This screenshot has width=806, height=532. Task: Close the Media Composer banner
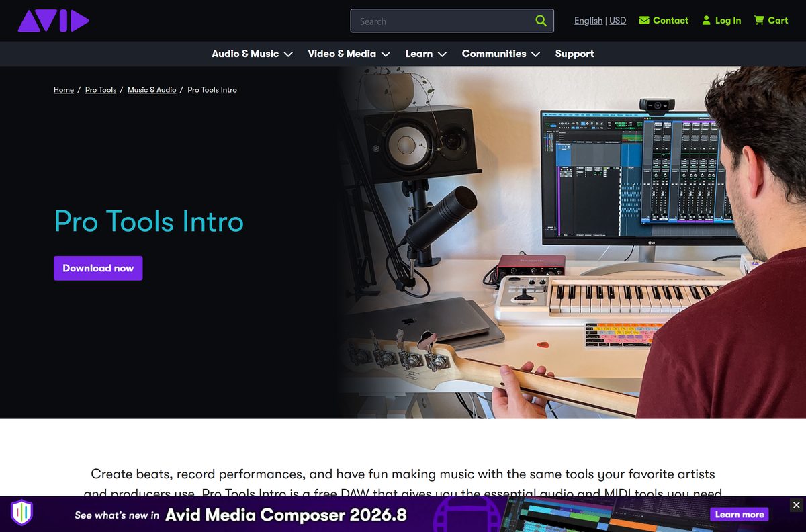pyautogui.click(x=796, y=505)
